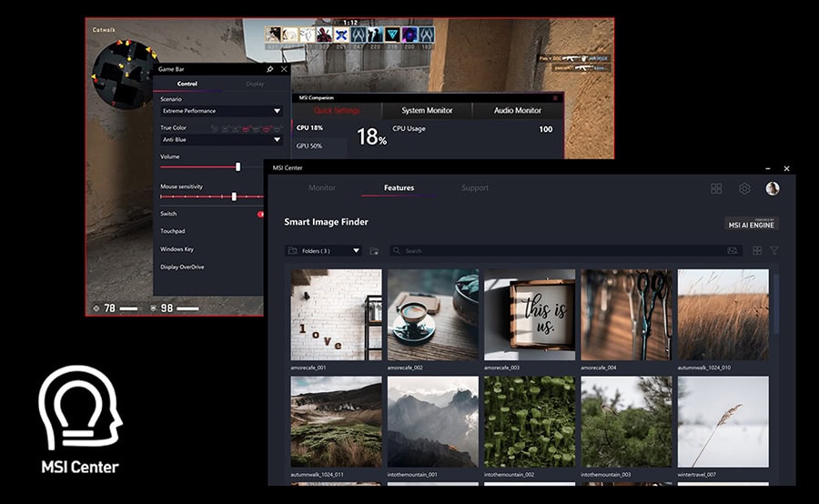Click the search-by-image icon
Image resolution: width=819 pixels, height=504 pixels.
pos(733,251)
